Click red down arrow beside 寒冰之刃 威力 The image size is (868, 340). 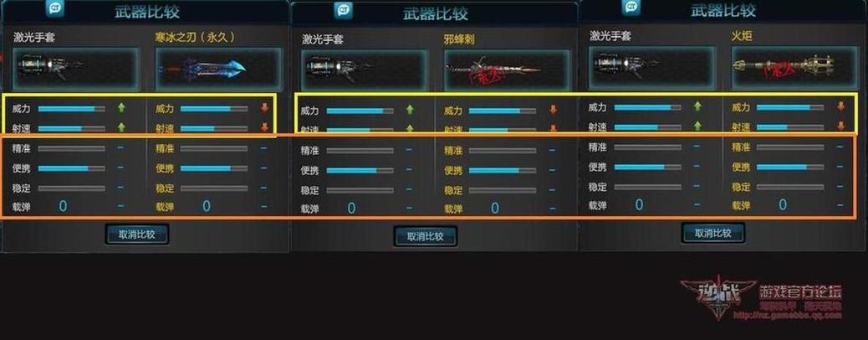[264, 108]
